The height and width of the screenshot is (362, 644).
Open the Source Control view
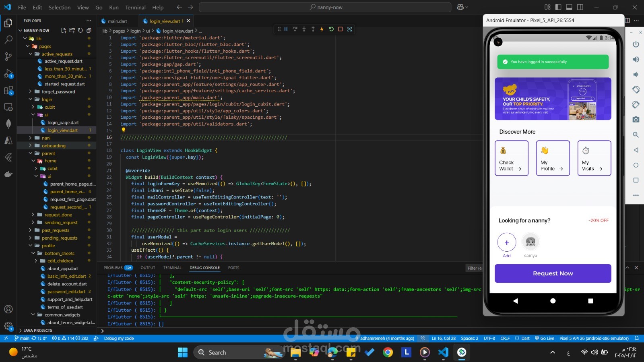(x=8, y=56)
